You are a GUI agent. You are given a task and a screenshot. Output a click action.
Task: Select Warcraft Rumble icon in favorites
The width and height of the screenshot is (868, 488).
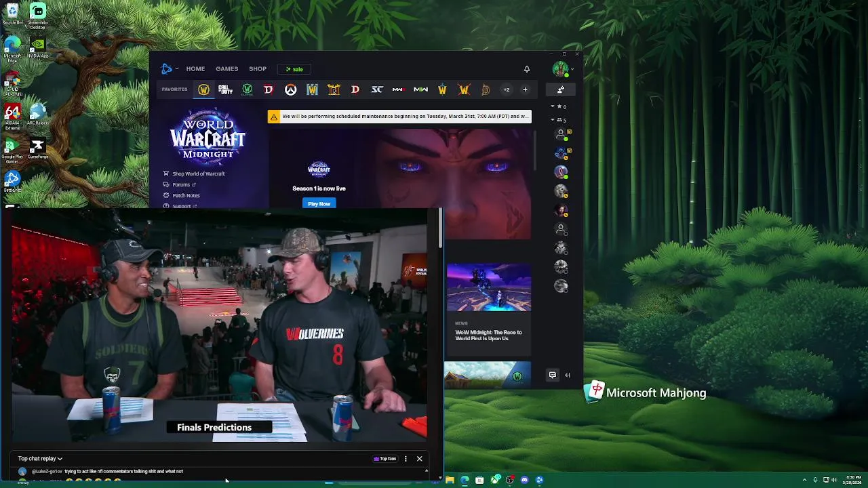point(442,89)
